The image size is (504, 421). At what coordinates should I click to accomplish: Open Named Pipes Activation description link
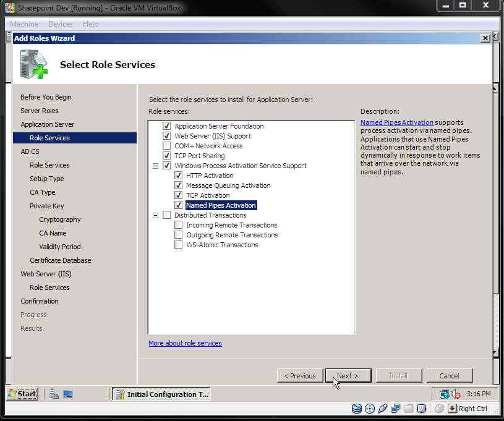[x=397, y=122]
